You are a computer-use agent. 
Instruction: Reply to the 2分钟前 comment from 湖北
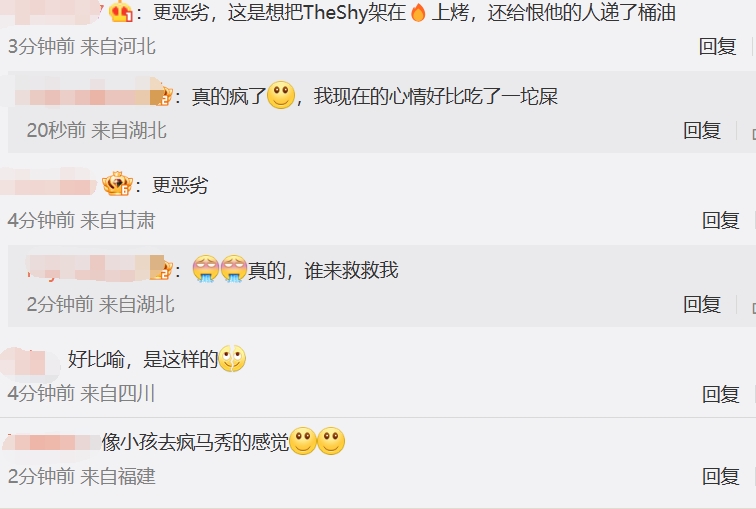pyautogui.click(x=702, y=305)
